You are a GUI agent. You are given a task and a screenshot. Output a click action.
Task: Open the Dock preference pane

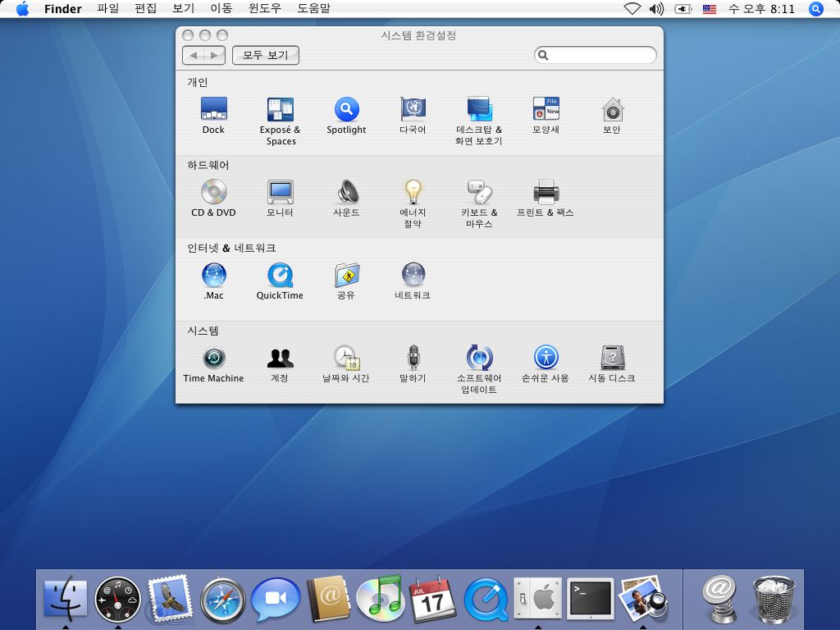pos(213,110)
